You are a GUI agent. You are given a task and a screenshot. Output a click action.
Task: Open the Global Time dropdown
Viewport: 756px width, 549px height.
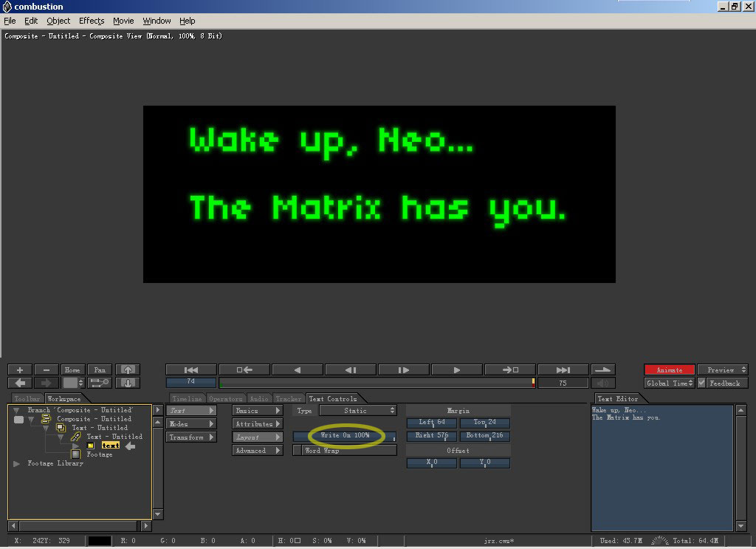pyautogui.click(x=669, y=383)
